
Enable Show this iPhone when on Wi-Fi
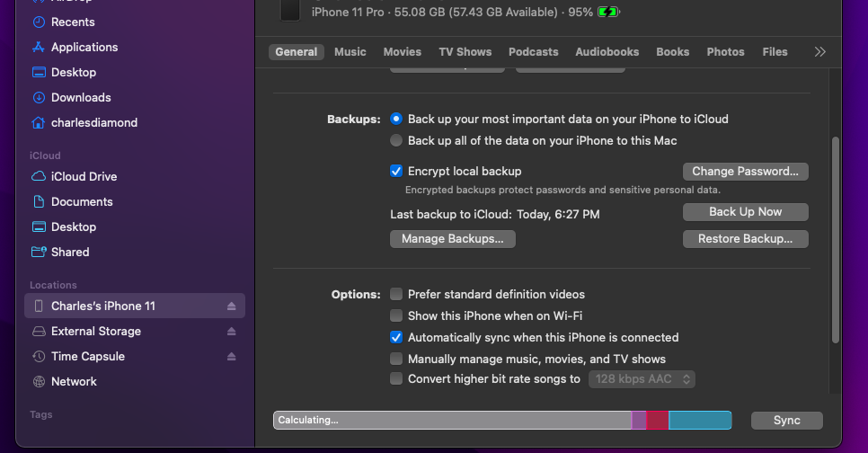tap(396, 316)
